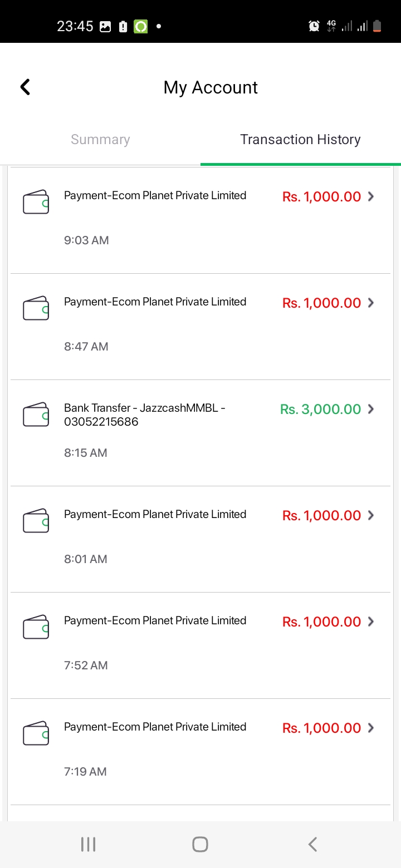Open Bank Transfer - JazzcashMMBL entry
Viewport: 401px width, 868px height.
click(200, 433)
